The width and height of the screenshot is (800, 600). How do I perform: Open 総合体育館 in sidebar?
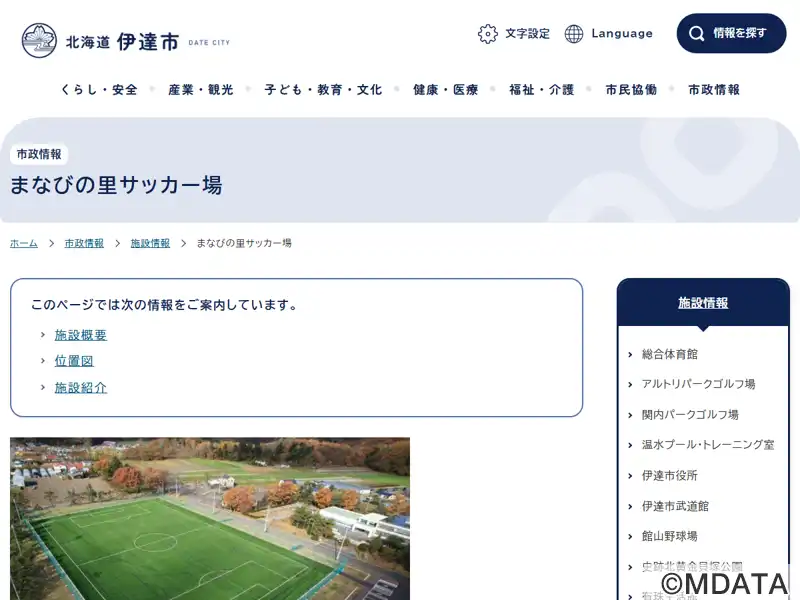(669, 354)
